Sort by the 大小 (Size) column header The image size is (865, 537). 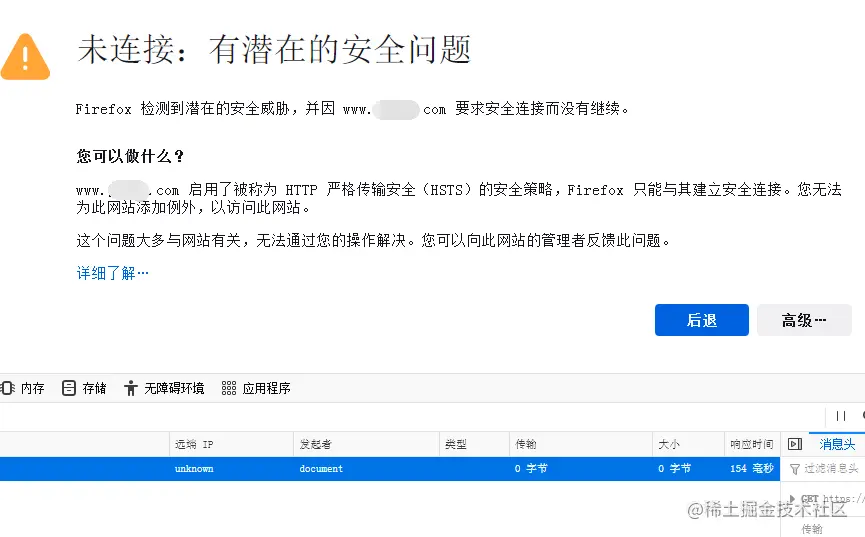tap(688, 444)
